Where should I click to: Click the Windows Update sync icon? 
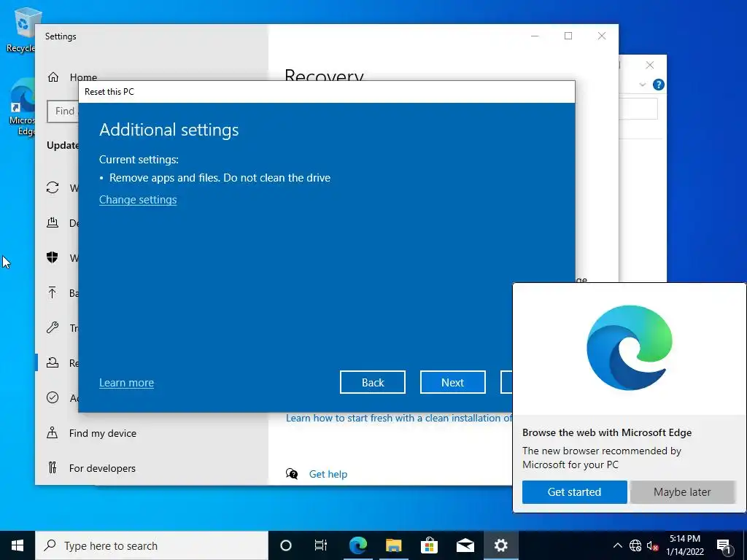coord(53,187)
